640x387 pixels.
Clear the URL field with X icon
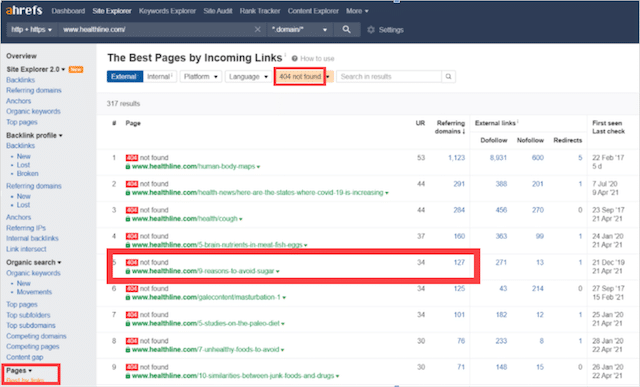[x=258, y=29]
